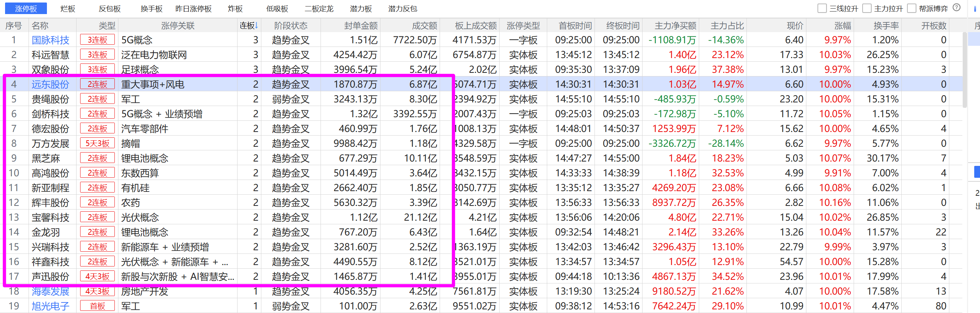Click the 5天3板 tag for 万方发展
The image size is (980, 313).
coord(97,144)
